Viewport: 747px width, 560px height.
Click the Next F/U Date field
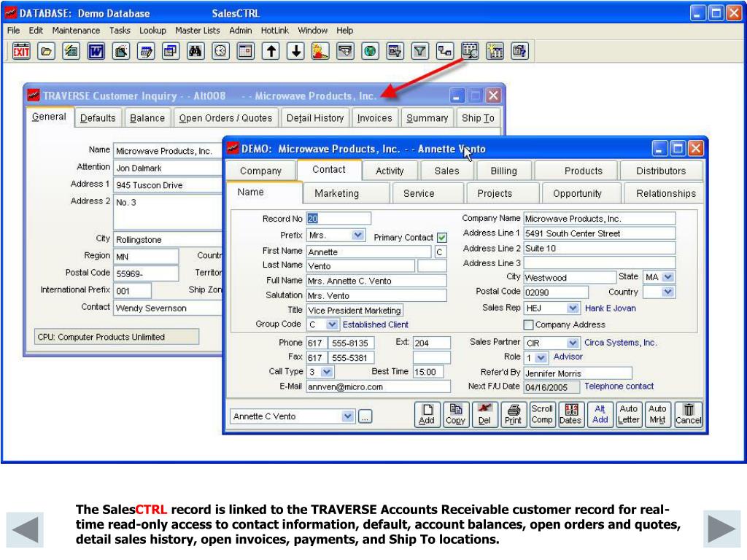pyautogui.click(x=551, y=387)
